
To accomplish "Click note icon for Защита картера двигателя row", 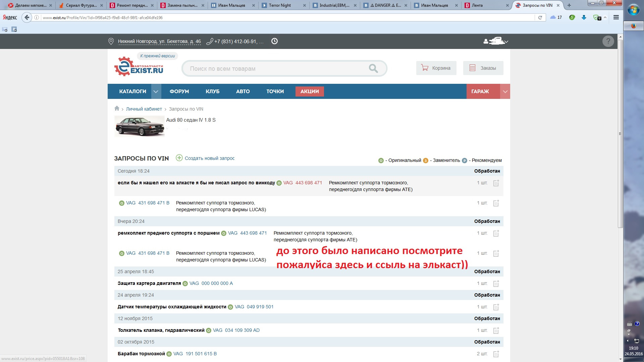I will tap(496, 284).
